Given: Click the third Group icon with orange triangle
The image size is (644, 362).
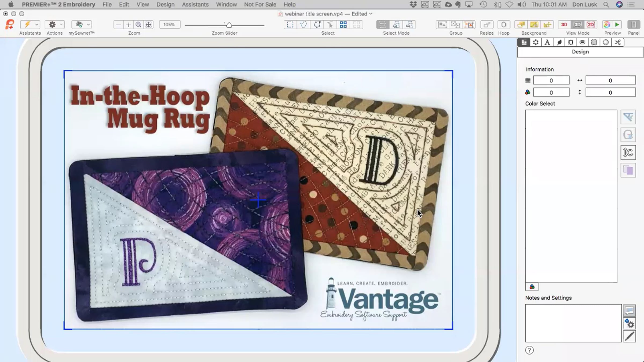Looking at the screenshot, I should [x=469, y=25].
